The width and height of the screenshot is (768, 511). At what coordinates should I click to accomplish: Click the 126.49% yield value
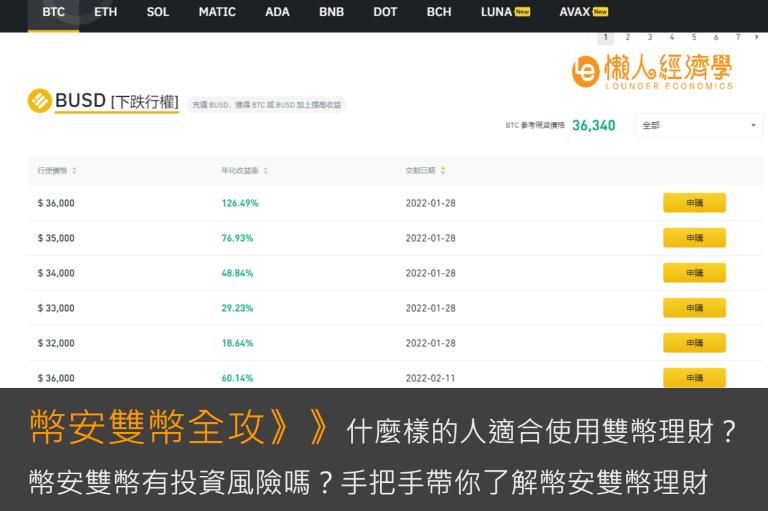pyautogui.click(x=240, y=203)
